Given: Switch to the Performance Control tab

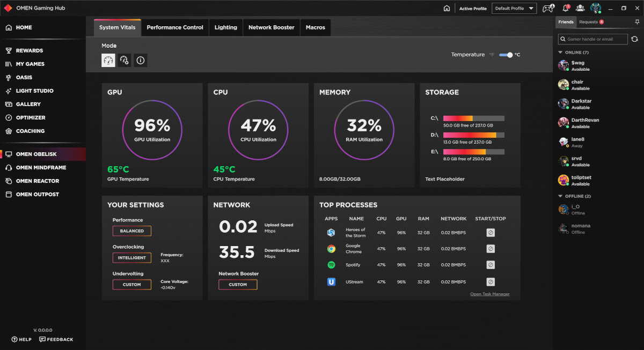Looking at the screenshot, I should pos(175,27).
